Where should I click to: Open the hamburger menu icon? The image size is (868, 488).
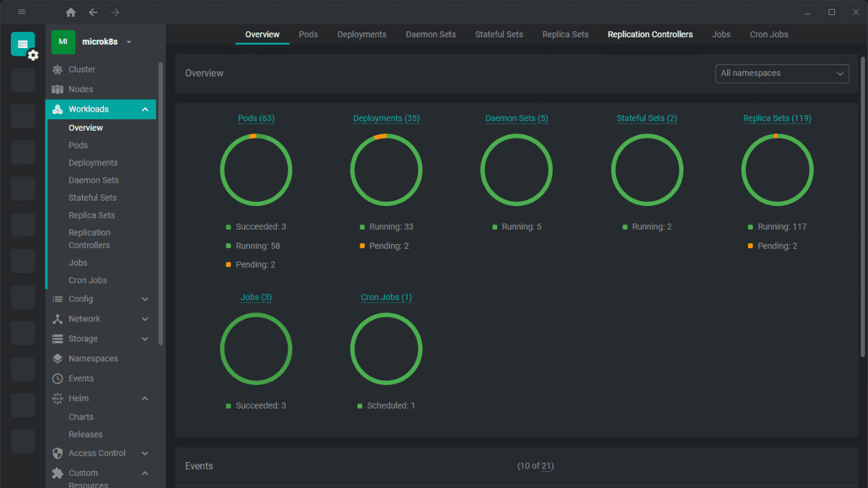pos(22,12)
